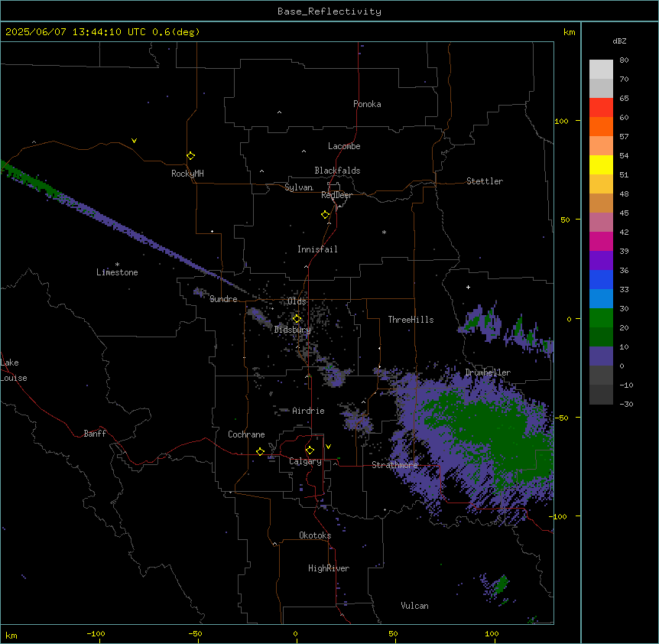Click the magenta 42 dBZ legend swatch

601,241
